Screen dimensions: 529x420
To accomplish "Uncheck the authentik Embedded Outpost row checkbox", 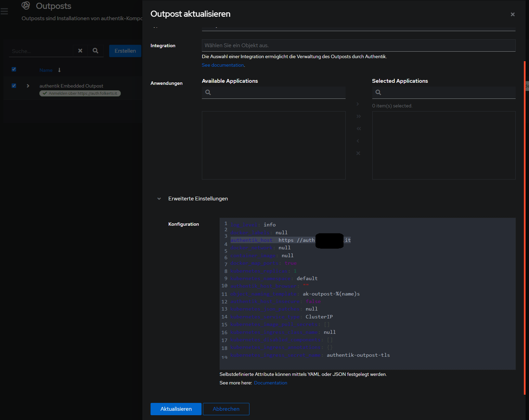I will point(14,86).
